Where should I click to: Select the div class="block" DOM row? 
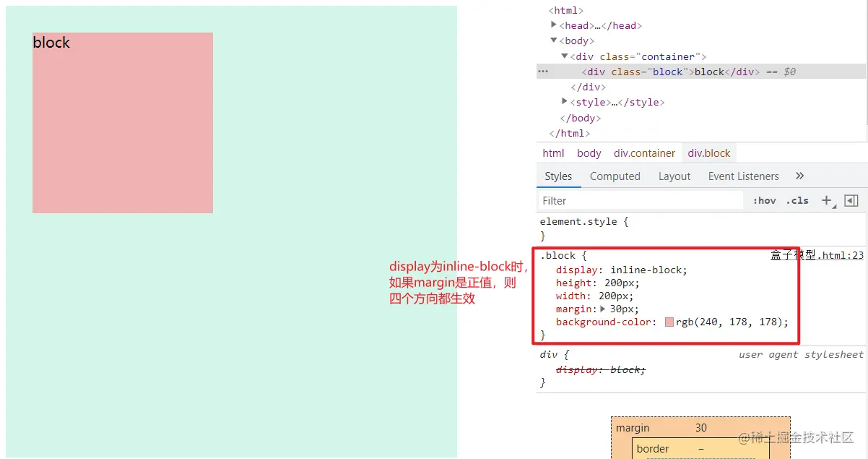point(701,72)
